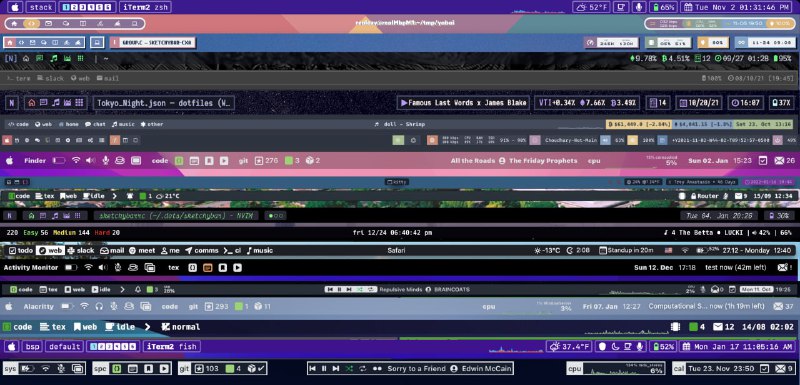The width and height of the screenshot is (800, 385).
Task: Open the Apple logo beside the stack label
Action: tap(15, 7)
